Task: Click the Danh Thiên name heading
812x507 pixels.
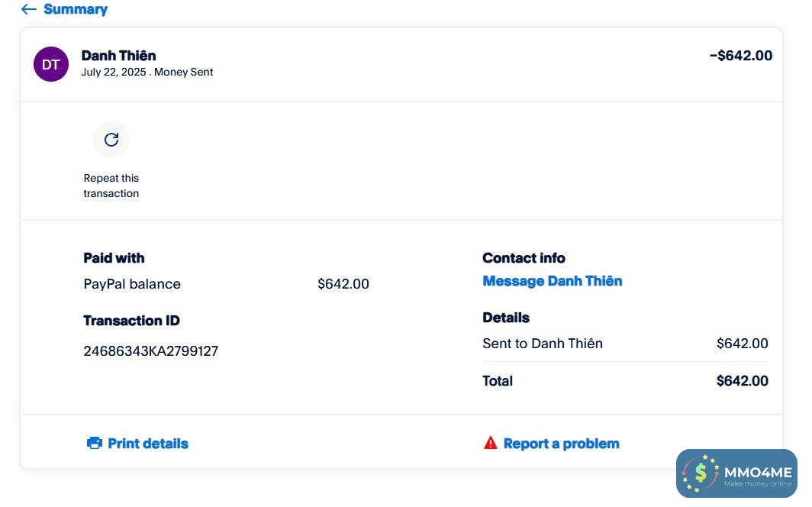Action: [x=118, y=56]
